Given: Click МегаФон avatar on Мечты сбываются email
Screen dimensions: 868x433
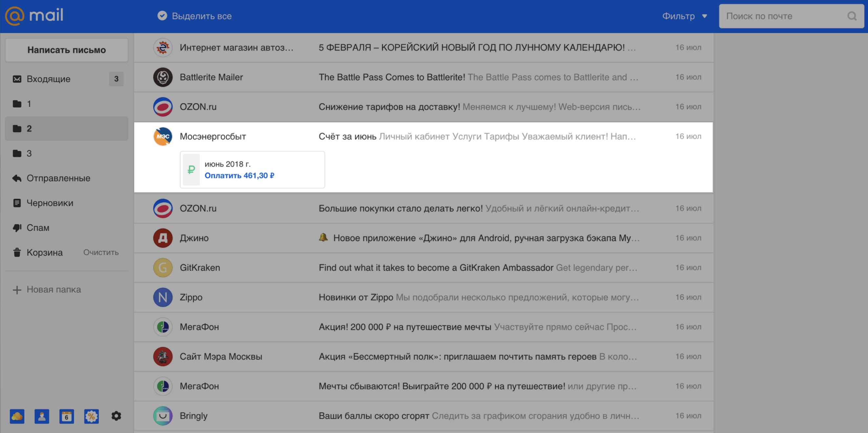Looking at the screenshot, I should point(163,386).
